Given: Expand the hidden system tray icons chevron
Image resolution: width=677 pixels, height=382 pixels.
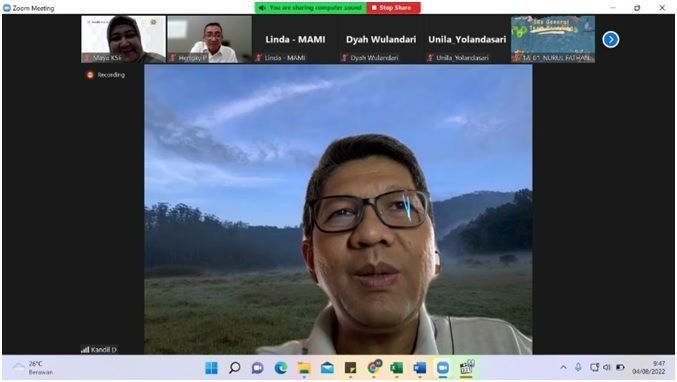Looking at the screenshot, I should click(x=563, y=367).
